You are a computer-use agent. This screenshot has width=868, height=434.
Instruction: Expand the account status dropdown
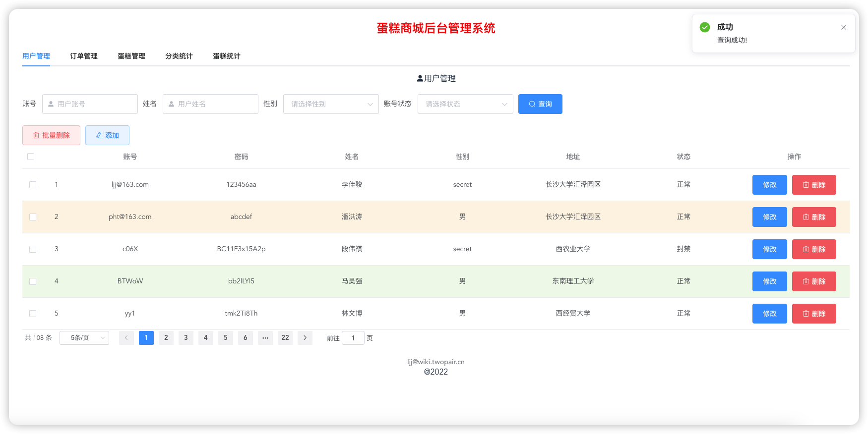[465, 104]
